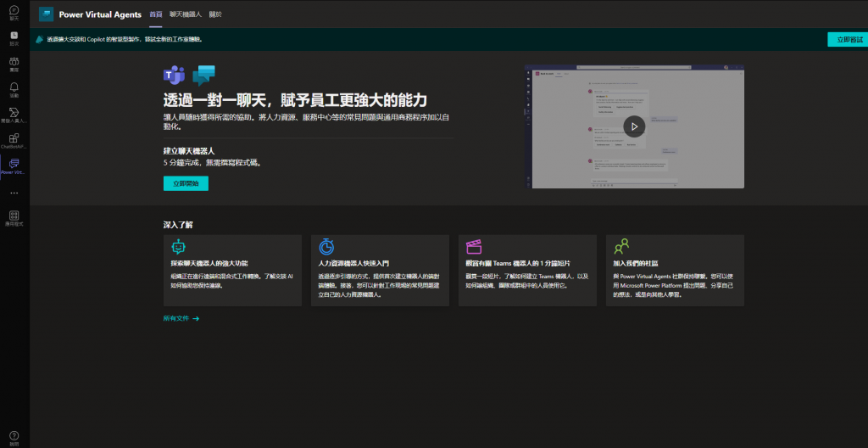Click the 立即開始 button
Viewport: 868px width, 448px height.
186,183
